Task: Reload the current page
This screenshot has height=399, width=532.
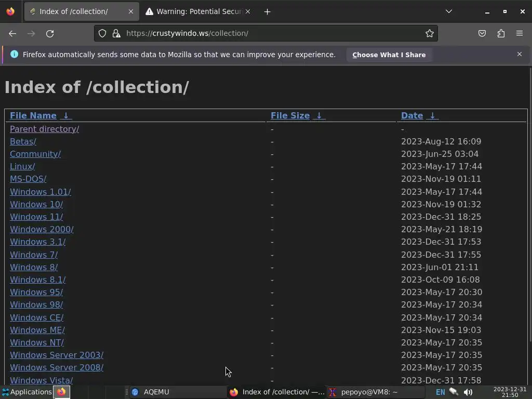Action: coord(50,34)
